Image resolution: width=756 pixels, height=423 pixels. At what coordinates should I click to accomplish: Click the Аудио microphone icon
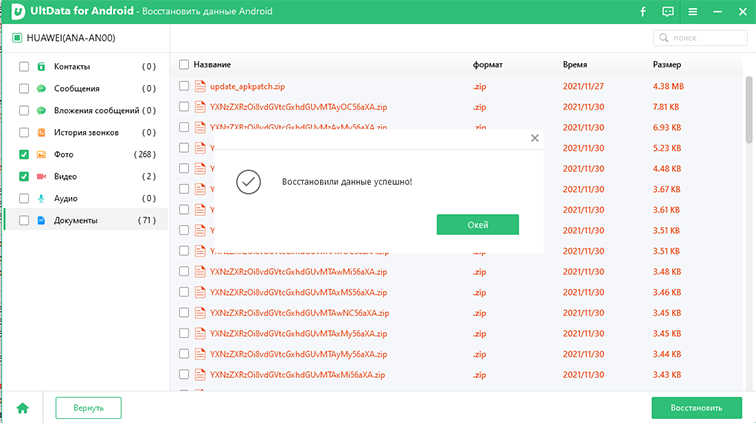[42, 198]
